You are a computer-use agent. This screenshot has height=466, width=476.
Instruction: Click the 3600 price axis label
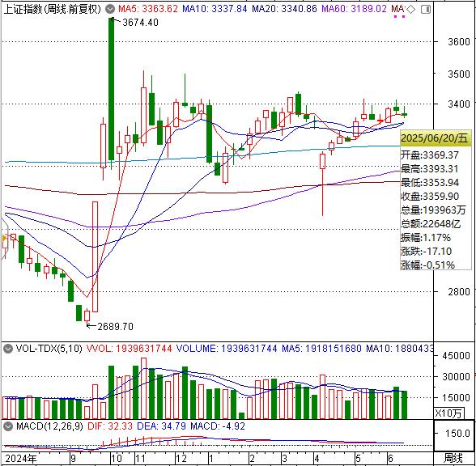459,41
